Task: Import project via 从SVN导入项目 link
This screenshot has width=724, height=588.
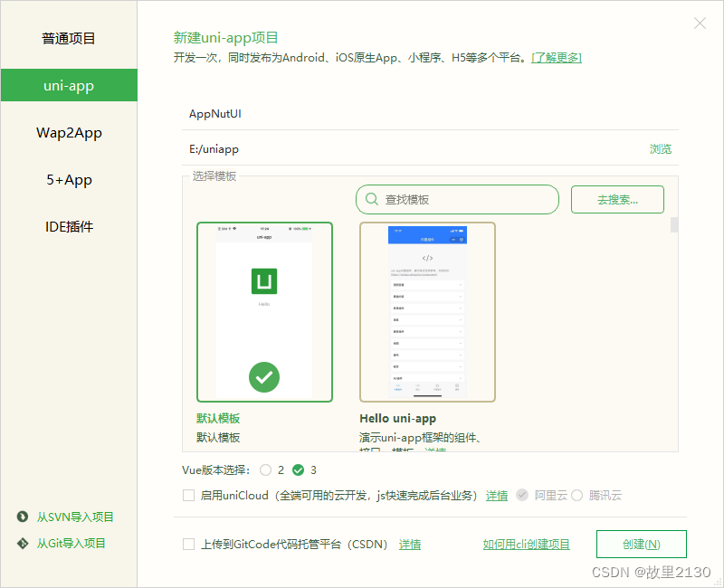Action: coord(75,517)
